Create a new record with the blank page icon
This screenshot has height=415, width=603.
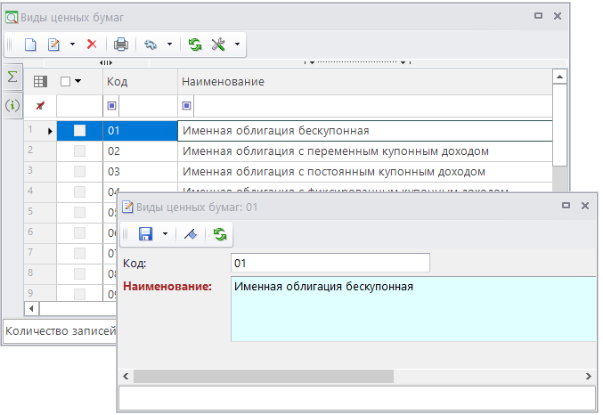coord(30,45)
